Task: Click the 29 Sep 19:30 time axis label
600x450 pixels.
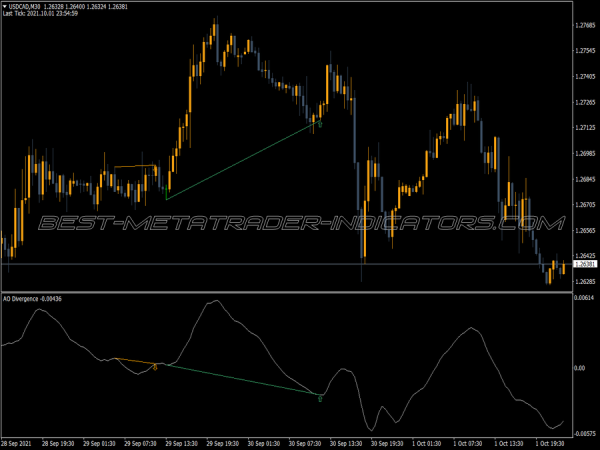Action: pos(222,443)
